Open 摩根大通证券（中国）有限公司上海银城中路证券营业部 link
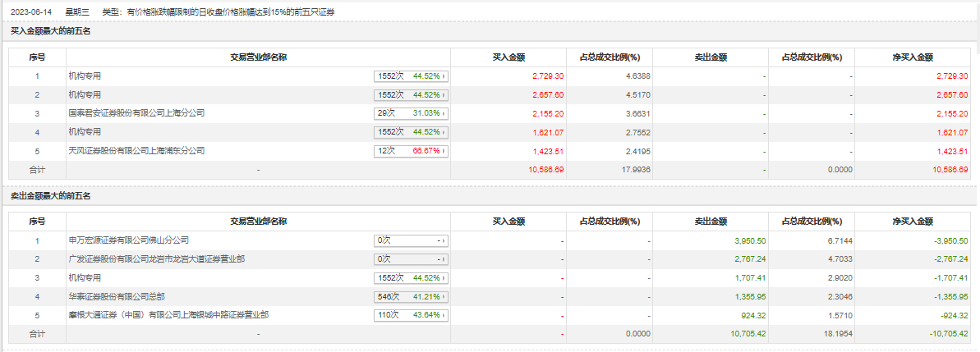The width and height of the screenshot is (980, 352). (x=168, y=315)
